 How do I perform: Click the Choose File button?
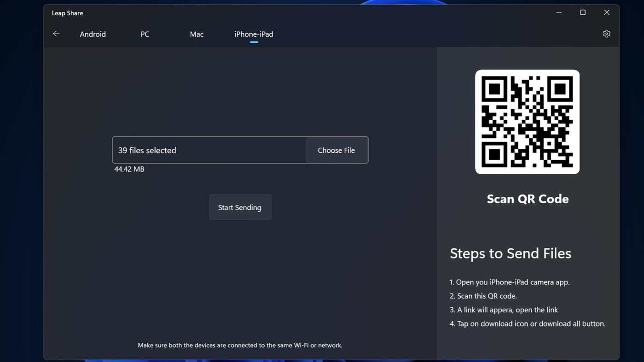[336, 150]
